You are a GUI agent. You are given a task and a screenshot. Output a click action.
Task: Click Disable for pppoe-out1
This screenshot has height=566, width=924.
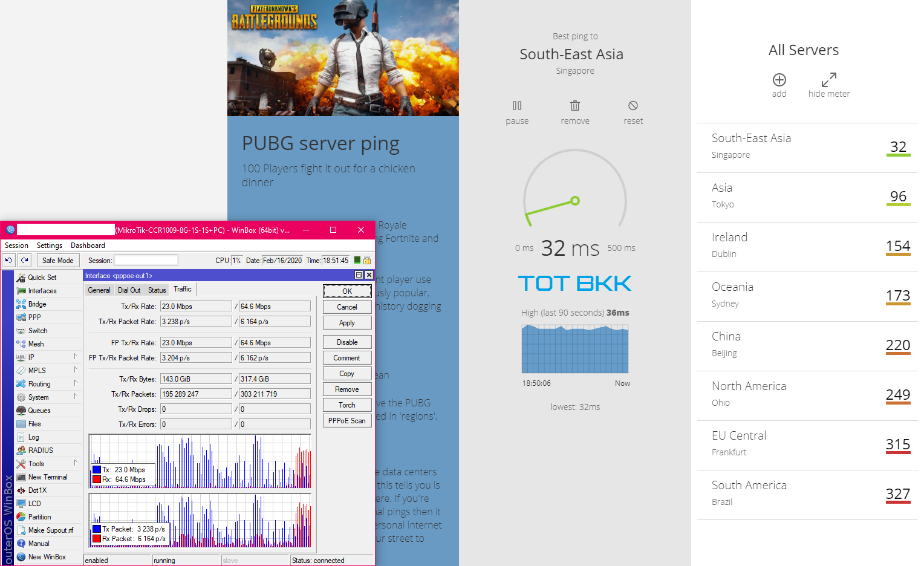[347, 342]
